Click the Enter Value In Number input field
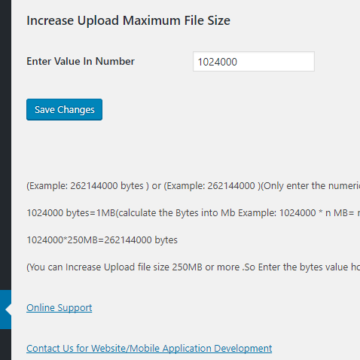This screenshot has height=360, width=360. (x=254, y=61)
